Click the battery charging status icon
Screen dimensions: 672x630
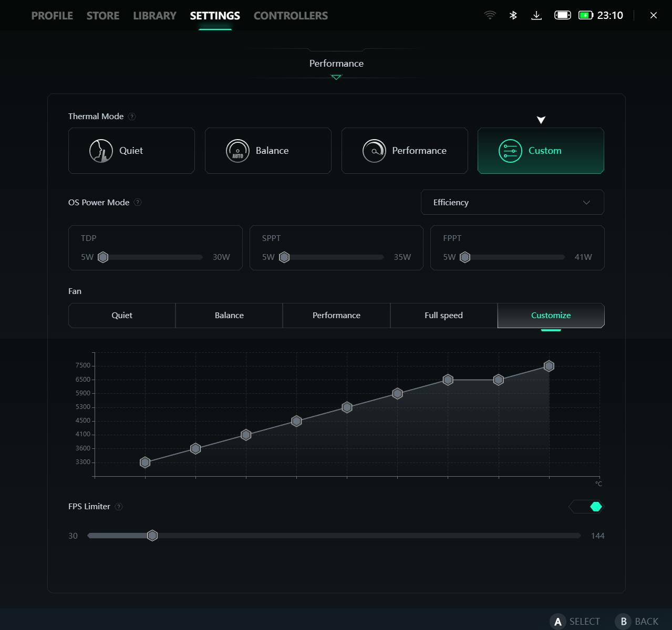[x=585, y=15]
